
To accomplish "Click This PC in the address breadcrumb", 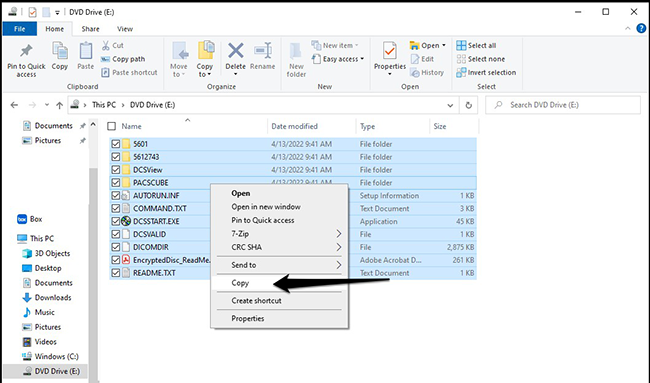I will [104, 105].
